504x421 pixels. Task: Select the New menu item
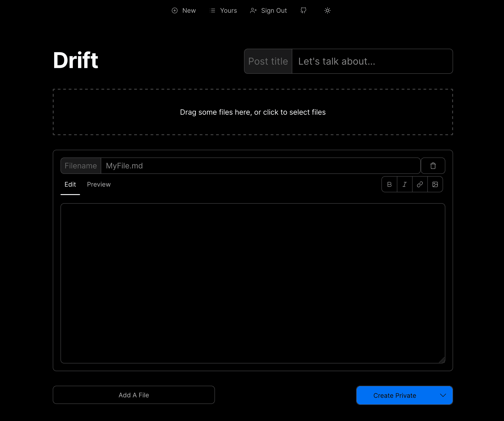(x=184, y=10)
